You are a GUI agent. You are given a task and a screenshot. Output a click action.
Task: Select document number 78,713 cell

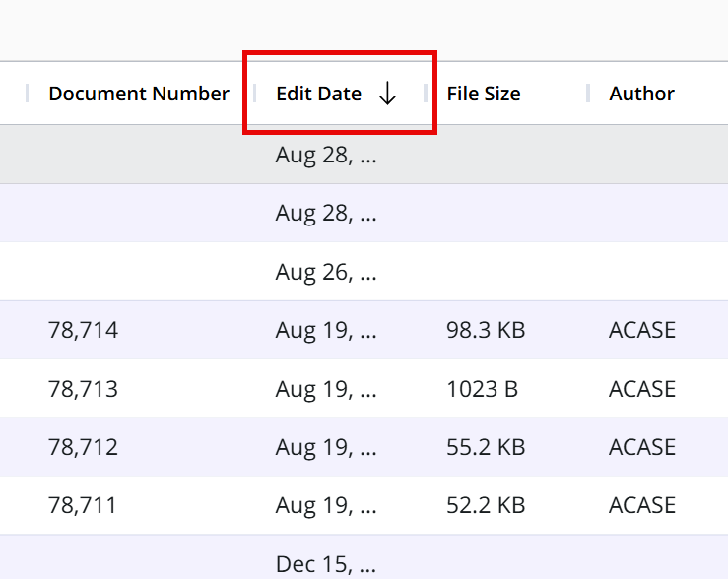coord(83,389)
